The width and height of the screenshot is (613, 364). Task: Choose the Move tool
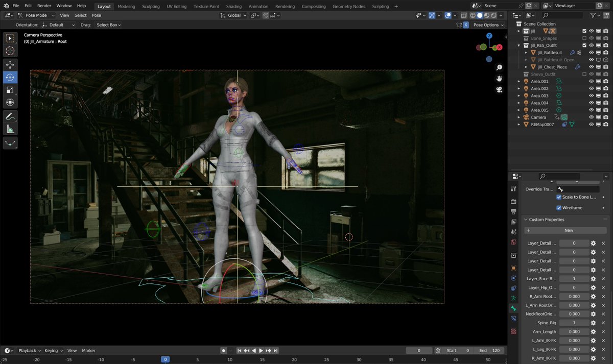[10, 65]
